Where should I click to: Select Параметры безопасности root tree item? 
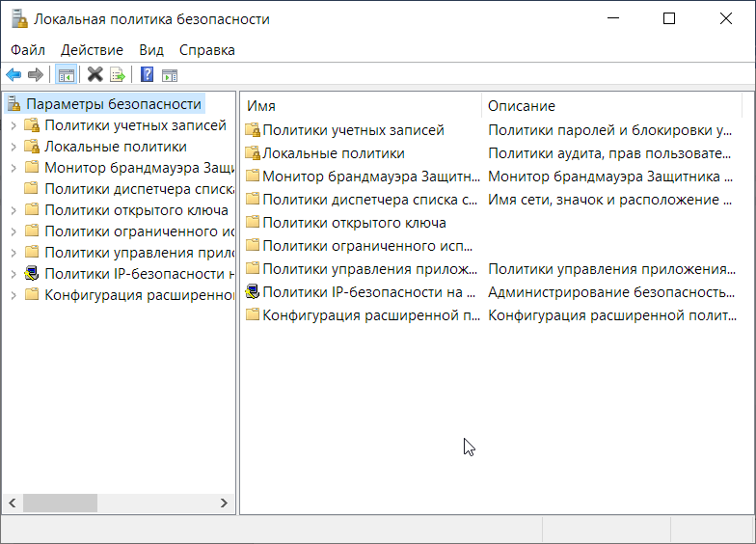coord(114,104)
